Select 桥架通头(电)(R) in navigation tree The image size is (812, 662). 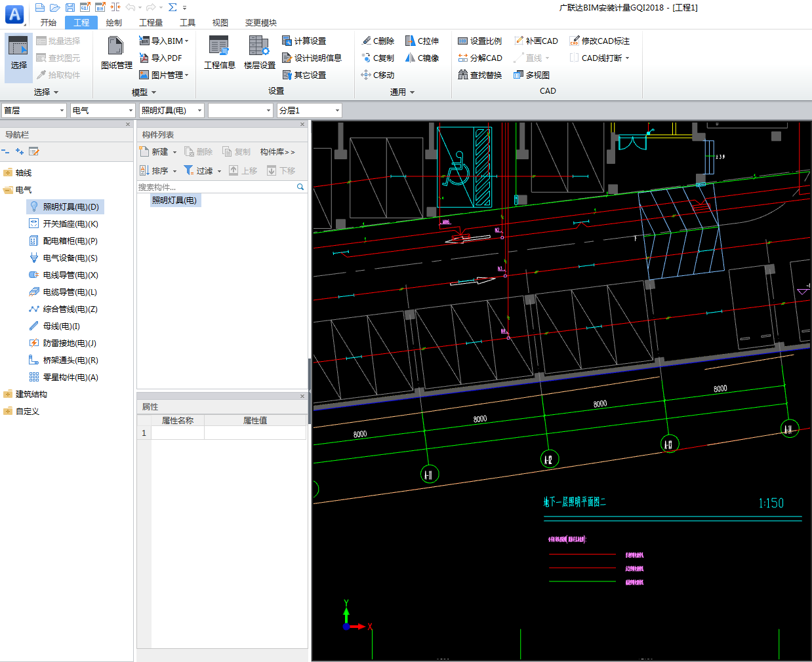(x=64, y=360)
